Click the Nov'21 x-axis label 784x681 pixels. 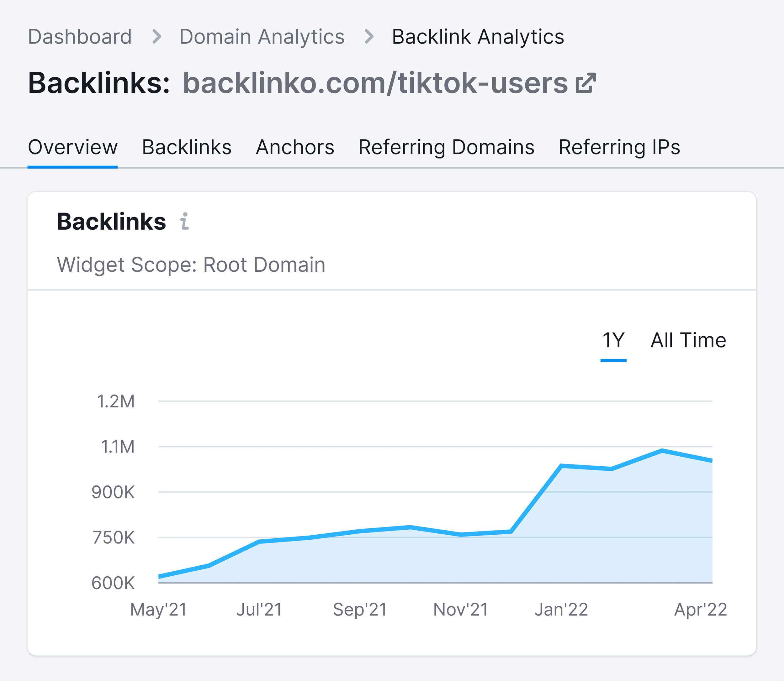tap(461, 610)
